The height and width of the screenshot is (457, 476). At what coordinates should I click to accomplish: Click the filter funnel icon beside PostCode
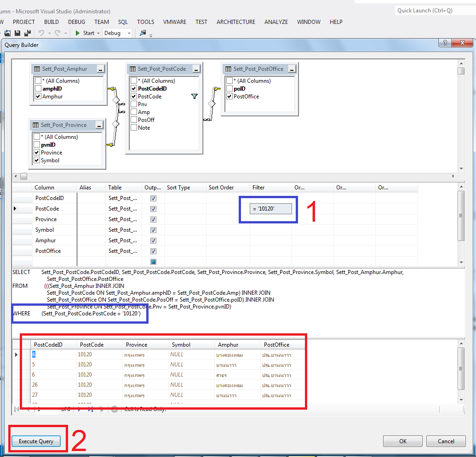click(194, 97)
